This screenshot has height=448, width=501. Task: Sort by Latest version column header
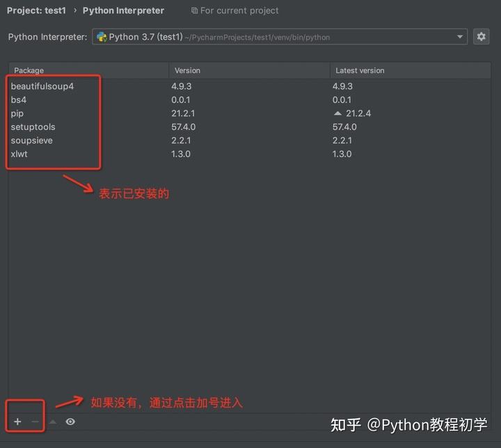(411, 70)
